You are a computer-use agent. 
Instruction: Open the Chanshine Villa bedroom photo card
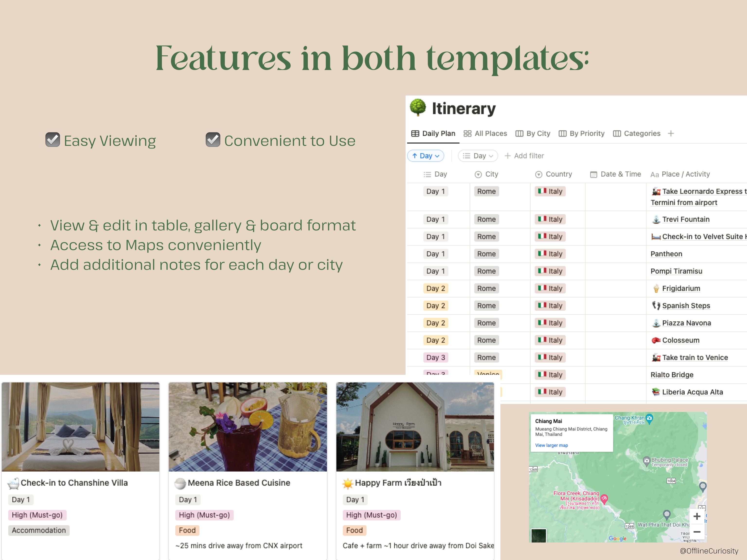(80, 427)
